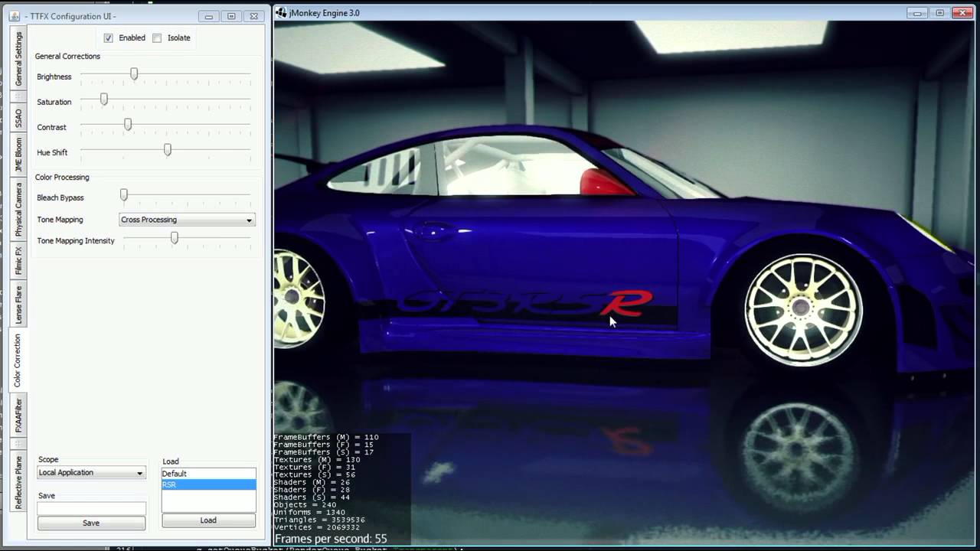Click the Contrast slider handle
This screenshot has width=980, height=551.
(128, 125)
